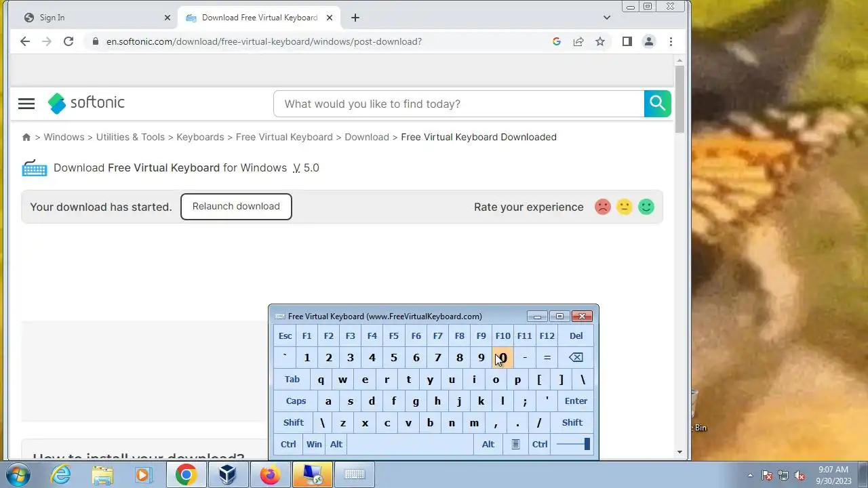
Task: Toggle right Alt key on virtual keyboard
Action: [488, 445]
